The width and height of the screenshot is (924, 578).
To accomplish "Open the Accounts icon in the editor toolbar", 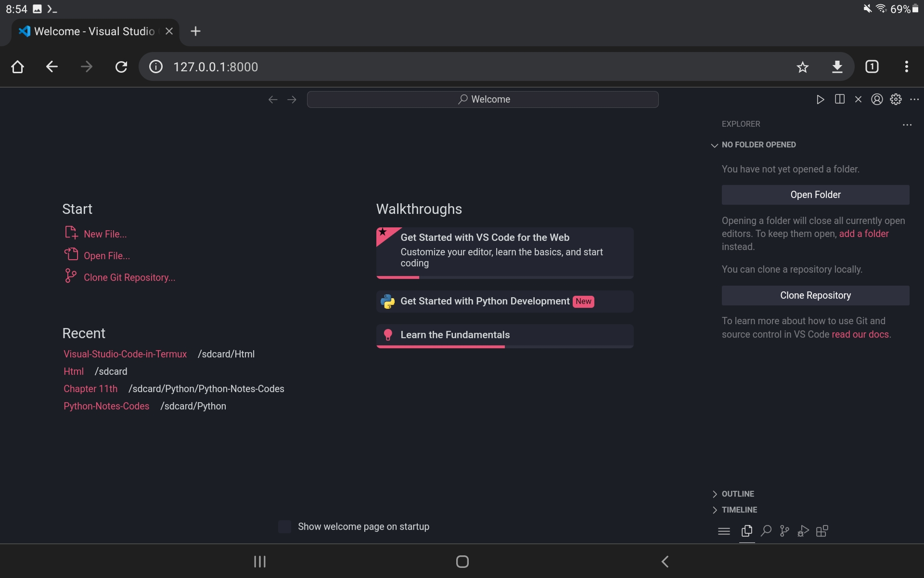I will (876, 99).
